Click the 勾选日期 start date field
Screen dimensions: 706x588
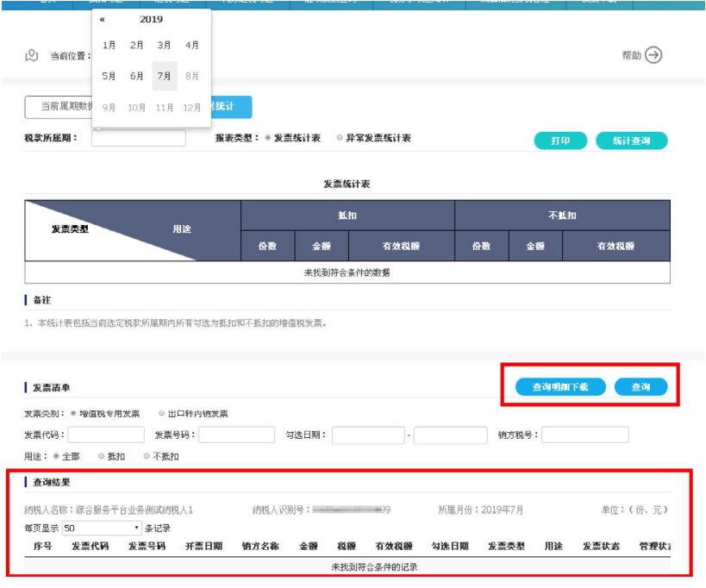click(x=368, y=435)
